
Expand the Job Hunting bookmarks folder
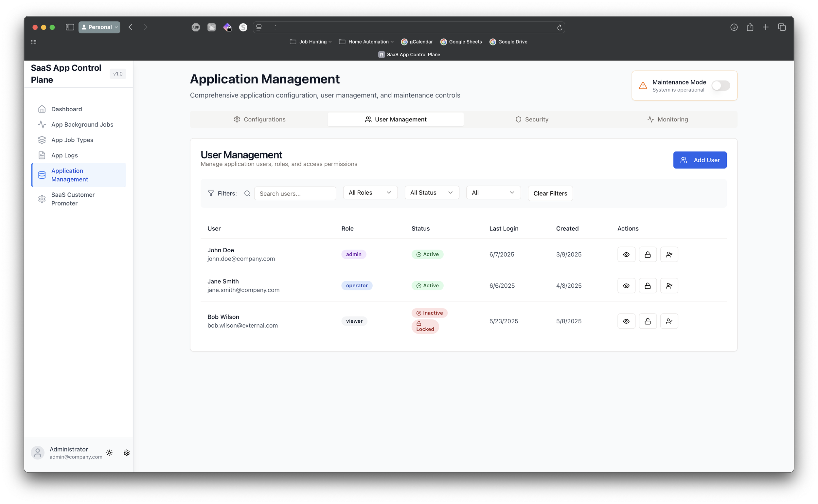click(x=311, y=42)
